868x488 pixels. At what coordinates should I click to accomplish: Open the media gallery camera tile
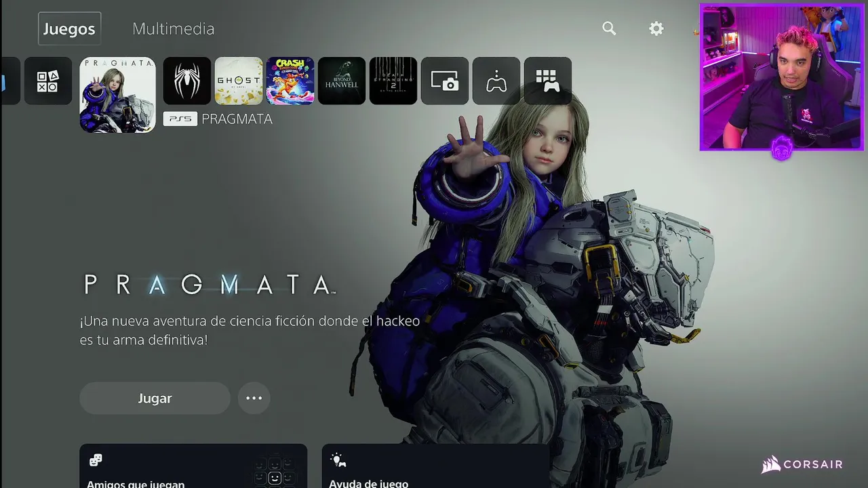coord(445,81)
